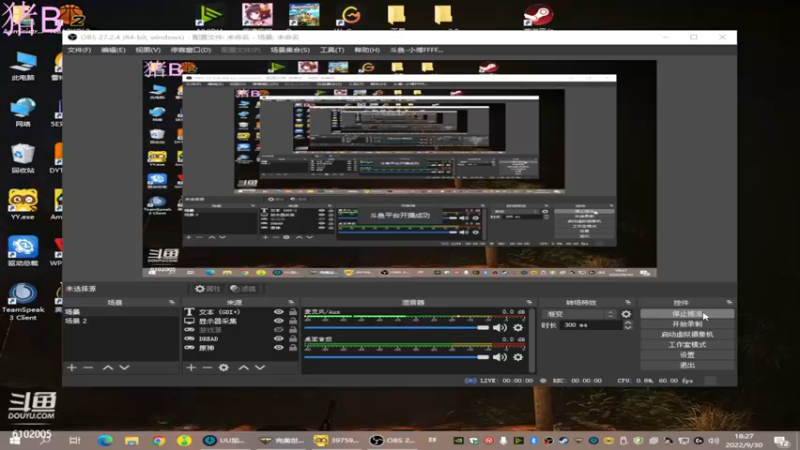Open transition properties gear next to 渐变
This screenshot has width=800, height=450.
pyautogui.click(x=626, y=314)
